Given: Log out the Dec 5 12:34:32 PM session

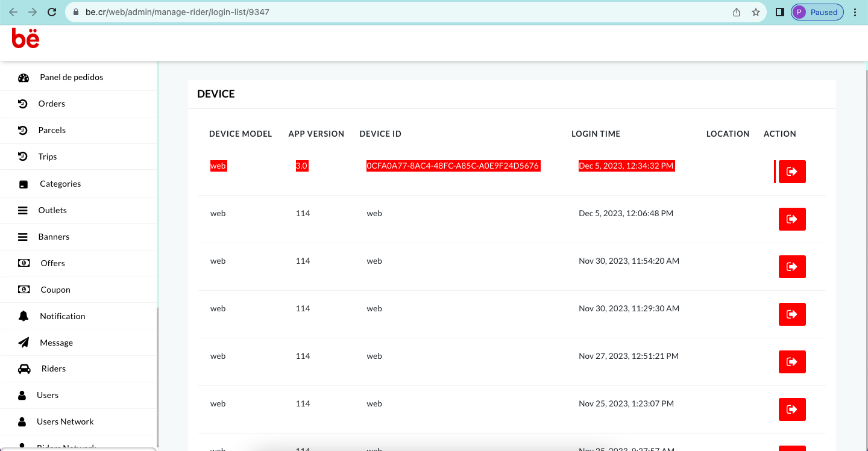Looking at the screenshot, I should [792, 172].
